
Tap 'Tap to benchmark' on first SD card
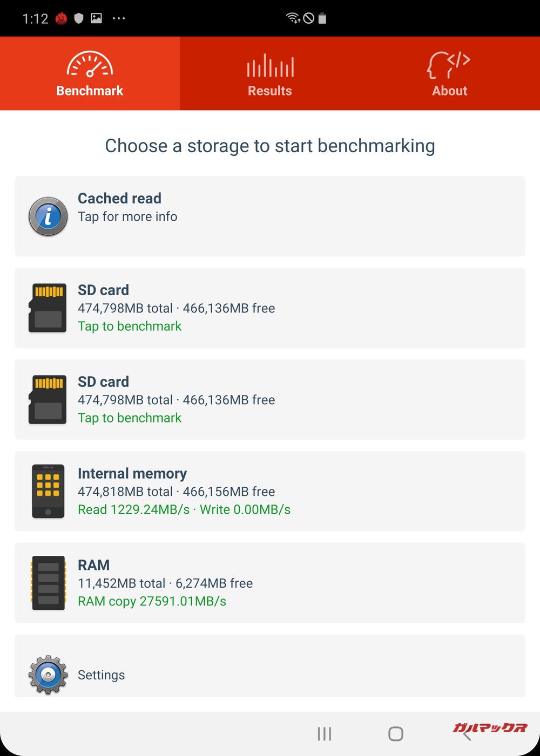[x=130, y=326]
